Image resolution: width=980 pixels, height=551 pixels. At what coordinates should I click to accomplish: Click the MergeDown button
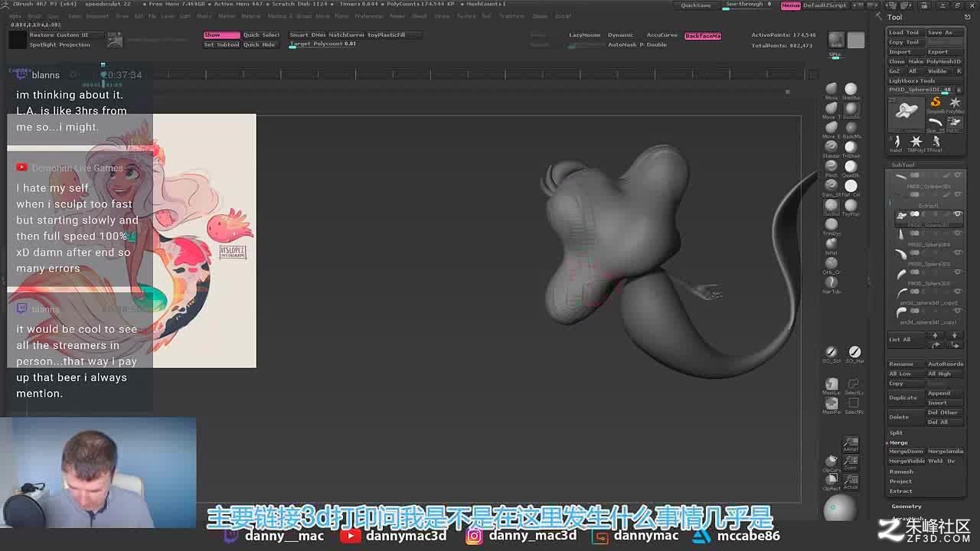coord(906,452)
